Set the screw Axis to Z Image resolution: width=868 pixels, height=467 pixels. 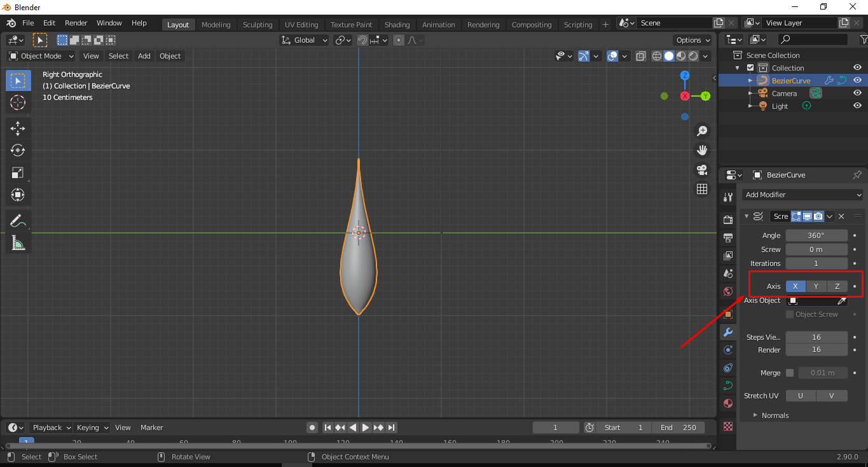(x=837, y=286)
